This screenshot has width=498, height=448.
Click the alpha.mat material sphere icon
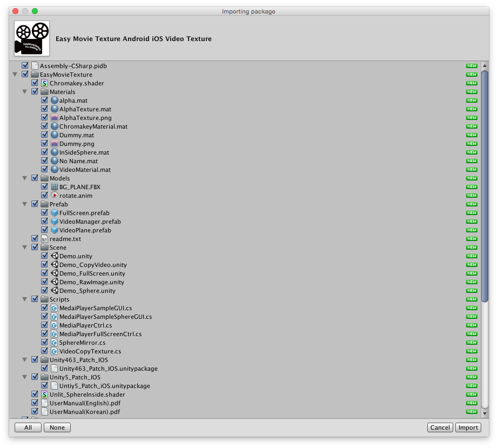tap(55, 101)
